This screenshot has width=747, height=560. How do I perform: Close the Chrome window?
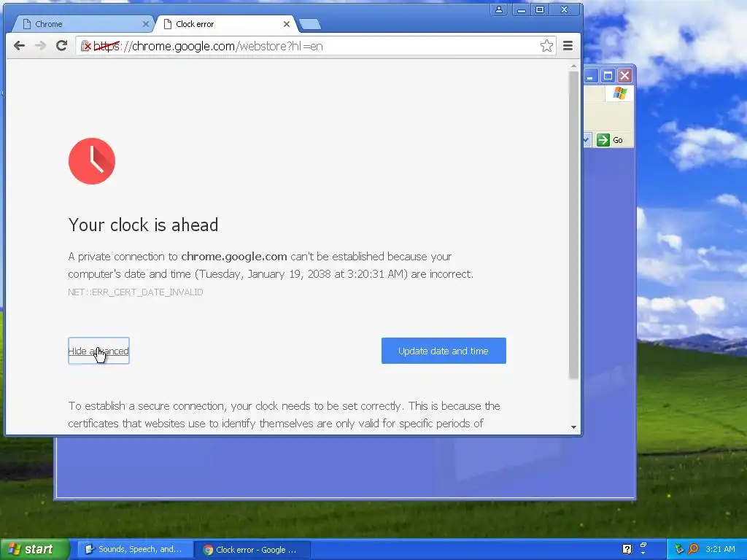pyautogui.click(x=565, y=9)
